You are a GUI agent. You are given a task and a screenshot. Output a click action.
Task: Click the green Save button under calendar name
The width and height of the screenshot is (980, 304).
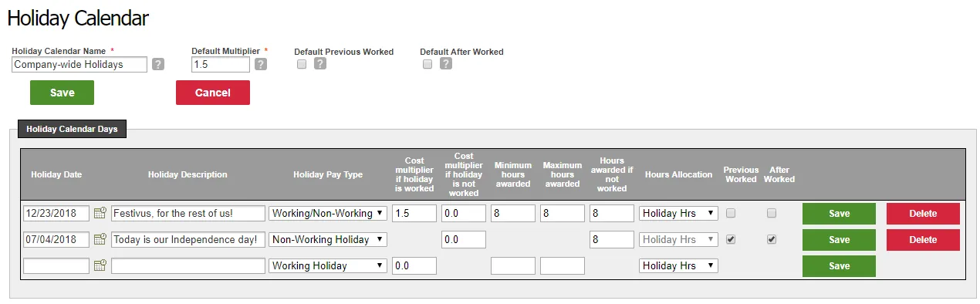(62, 93)
